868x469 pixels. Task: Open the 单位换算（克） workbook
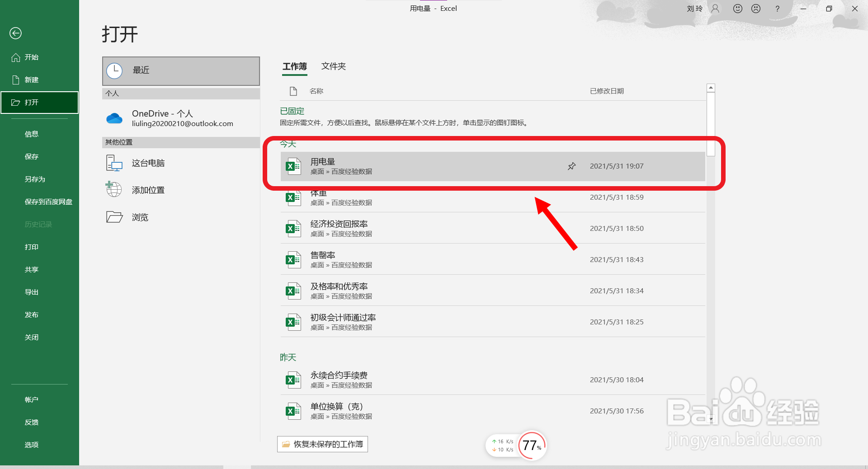tap(493, 411)
